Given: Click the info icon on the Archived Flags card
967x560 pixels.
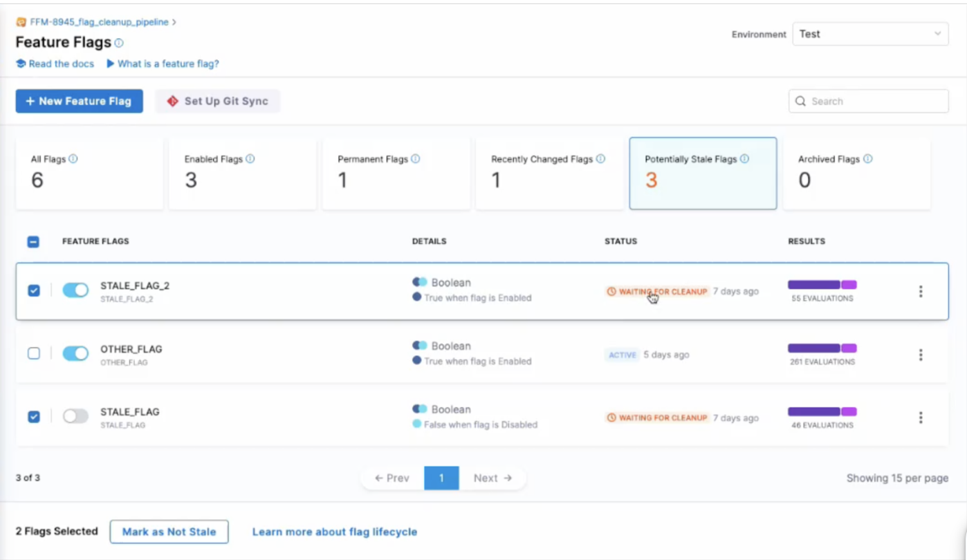Looking at the screenshot, I should [x=869, y=158].
